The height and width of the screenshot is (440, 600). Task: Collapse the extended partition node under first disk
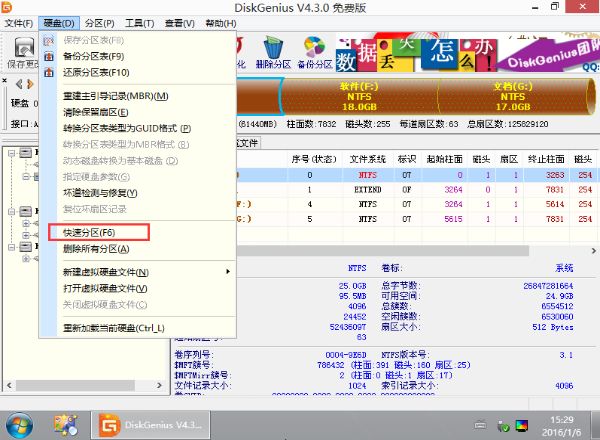(26, 176)
